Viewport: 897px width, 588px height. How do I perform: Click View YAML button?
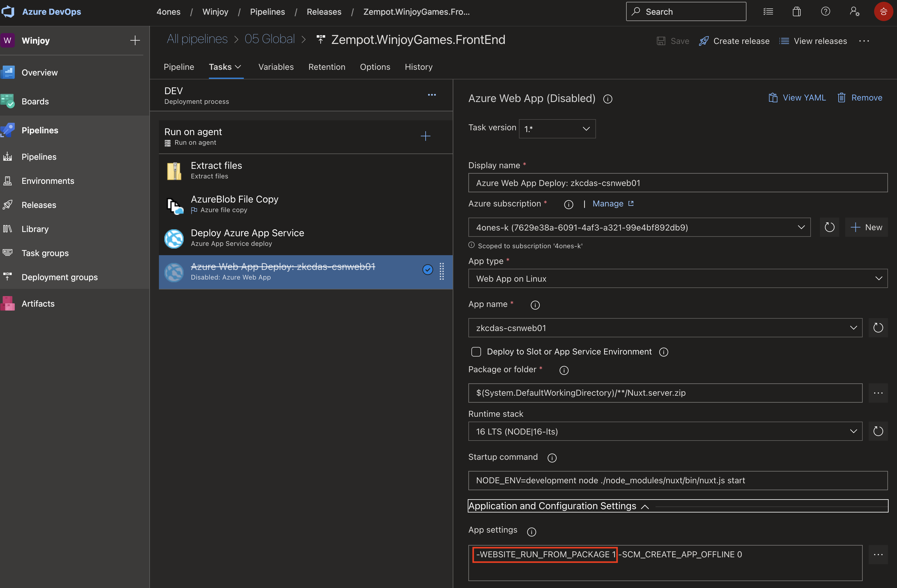point(797,97)
